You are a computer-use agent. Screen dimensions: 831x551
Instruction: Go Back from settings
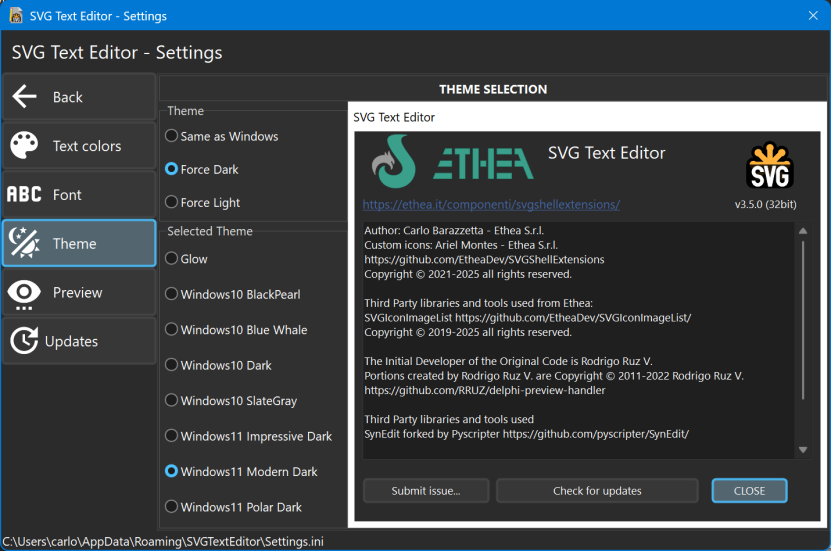pos(79,97)
